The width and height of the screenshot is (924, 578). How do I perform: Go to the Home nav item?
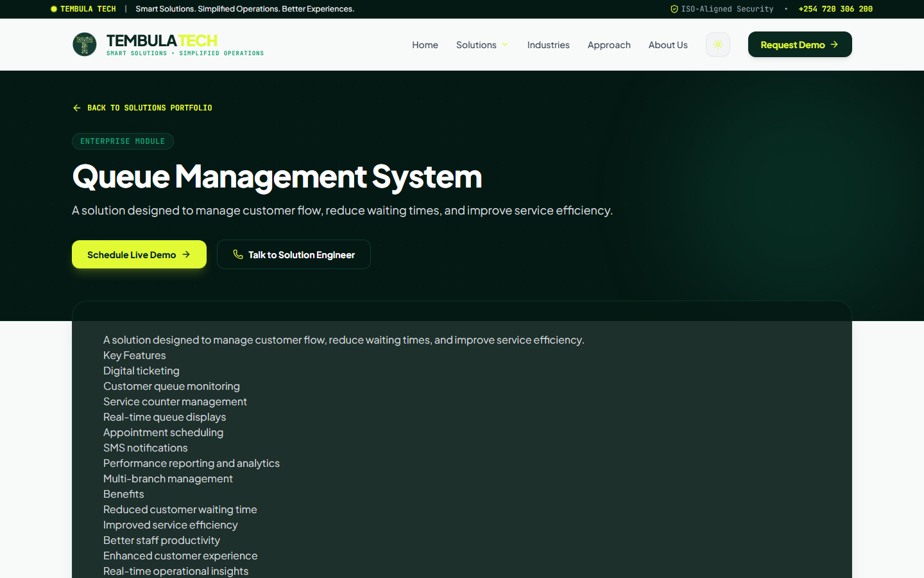[425, 45]
